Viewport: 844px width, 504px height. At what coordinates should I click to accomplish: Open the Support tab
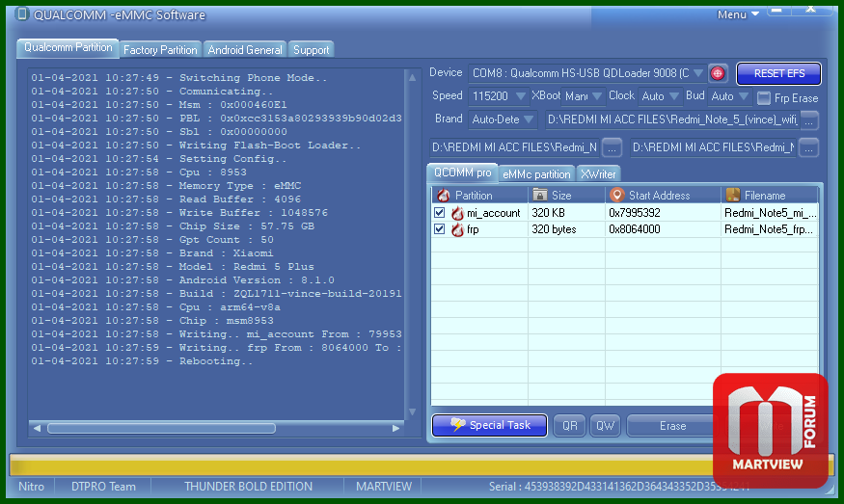click(312, 50)
